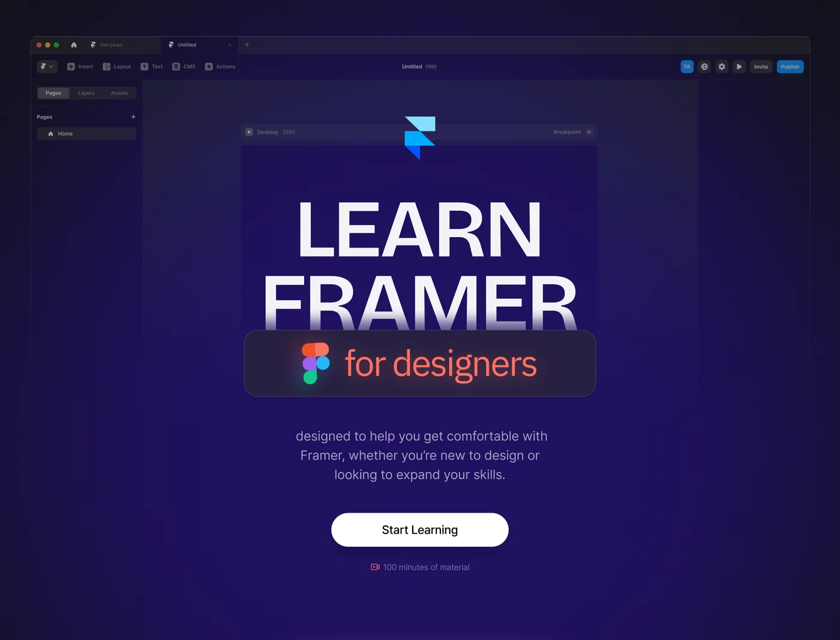Image resolution: width=840 pixels, height=640 pixels.
Task: Click the Desktop 1200 breakpoint label
Action: 276,132
